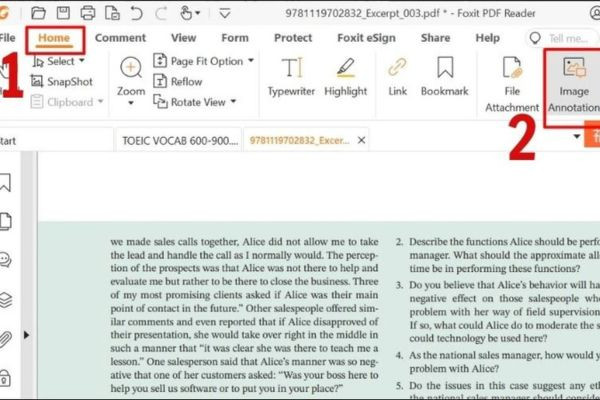Expand the Zoom options arrow
Screen dimensions: 600x400
click(x=131, y=103)
